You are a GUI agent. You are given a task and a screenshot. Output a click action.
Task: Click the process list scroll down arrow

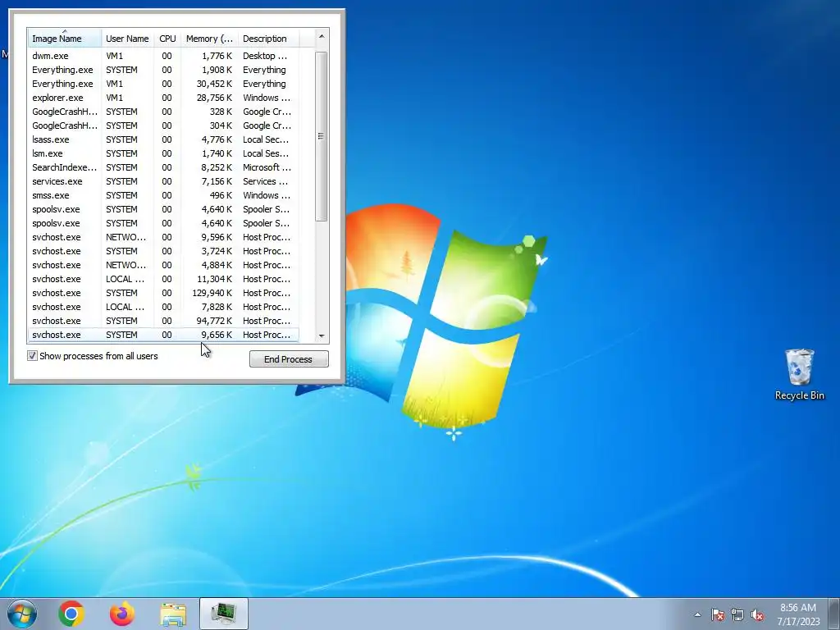(x=322, y=336)
